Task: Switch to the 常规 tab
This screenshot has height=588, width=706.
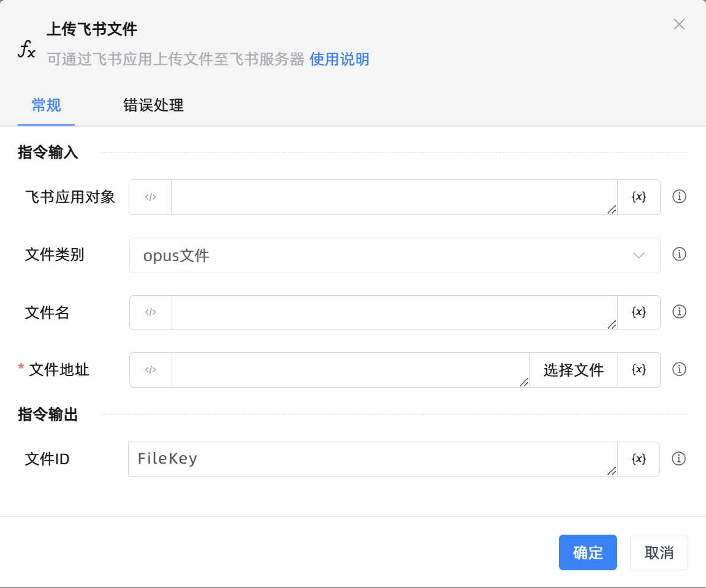Action: pyautogui.click(x=46, y=105)
